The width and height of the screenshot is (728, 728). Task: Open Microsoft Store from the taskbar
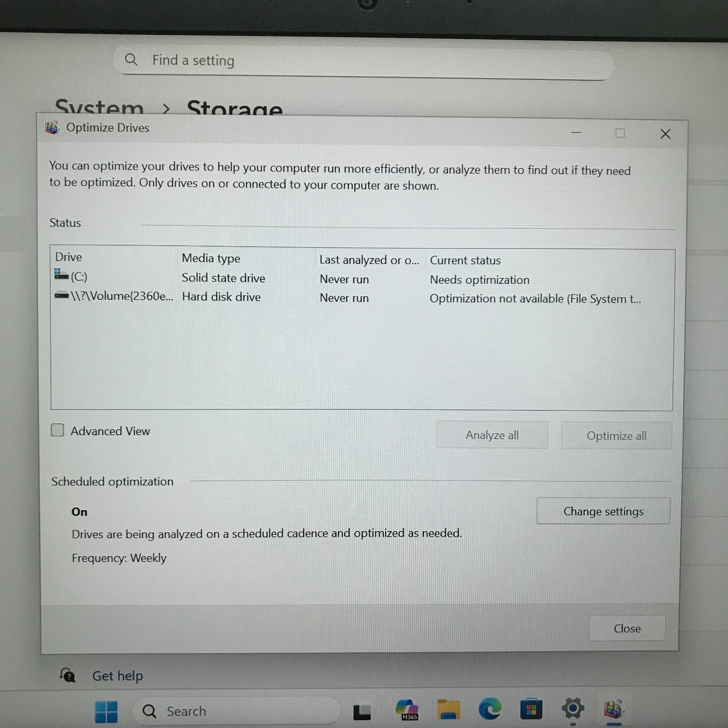pyautogui.click(x=531, y=709)
